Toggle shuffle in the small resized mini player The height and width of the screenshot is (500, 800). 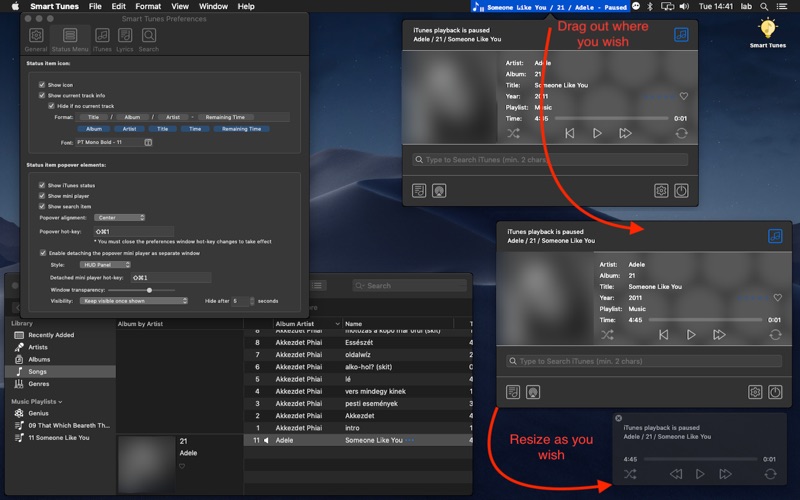[x=630, y=474]
